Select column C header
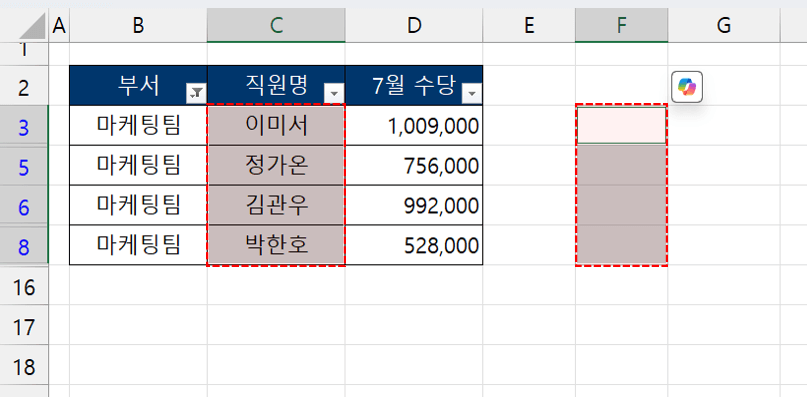Image resolution: width=807 pixels, height=397 pixels. (x=276, y=26)
